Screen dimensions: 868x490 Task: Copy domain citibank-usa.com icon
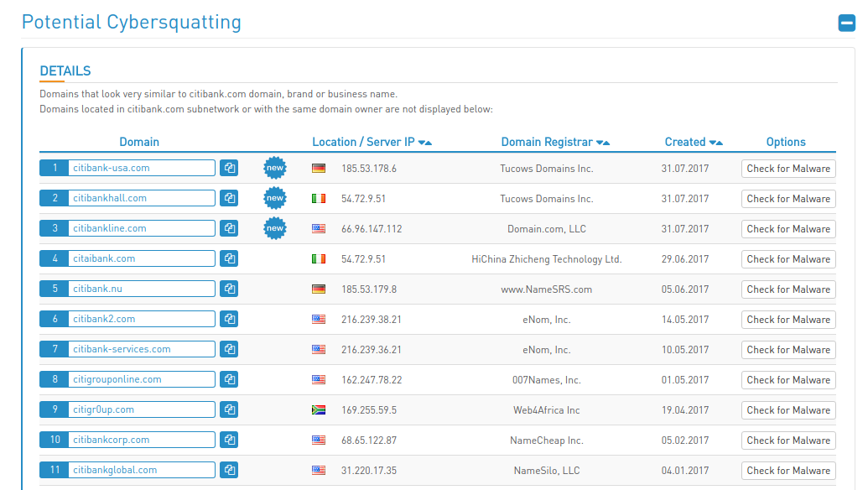click(x=229, y=168)
